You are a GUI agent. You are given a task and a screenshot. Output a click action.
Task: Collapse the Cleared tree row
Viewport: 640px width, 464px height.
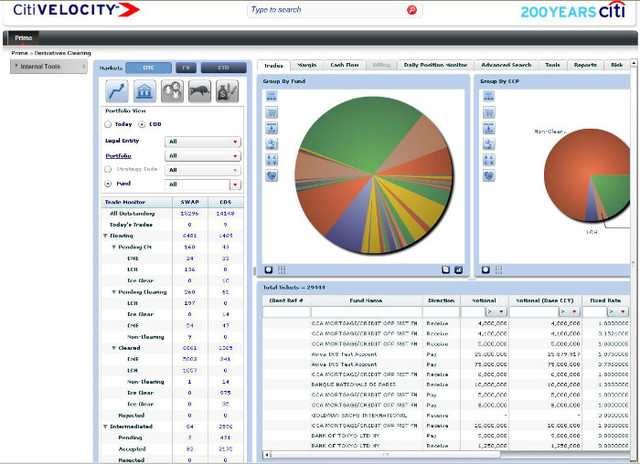pos(114,348)
